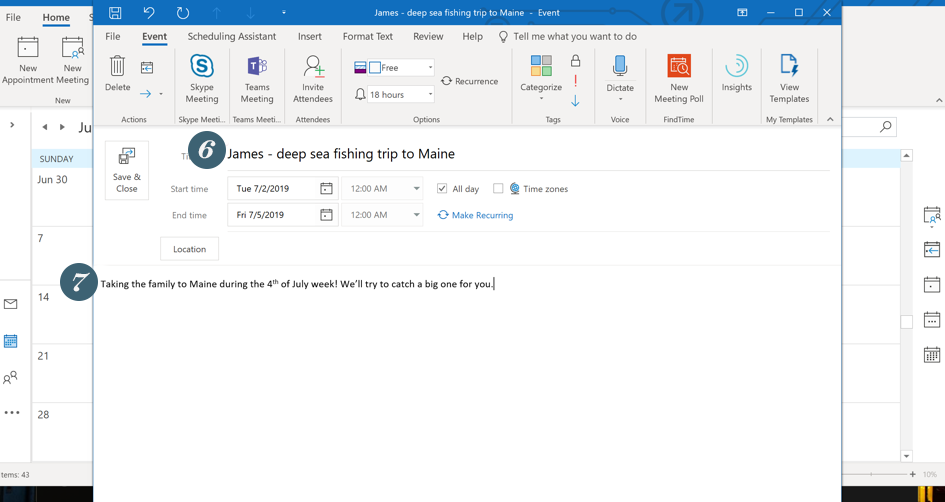Mark event as Private with lock icon
The width and height of the screenshot is (945, 502).
[575, 61]
